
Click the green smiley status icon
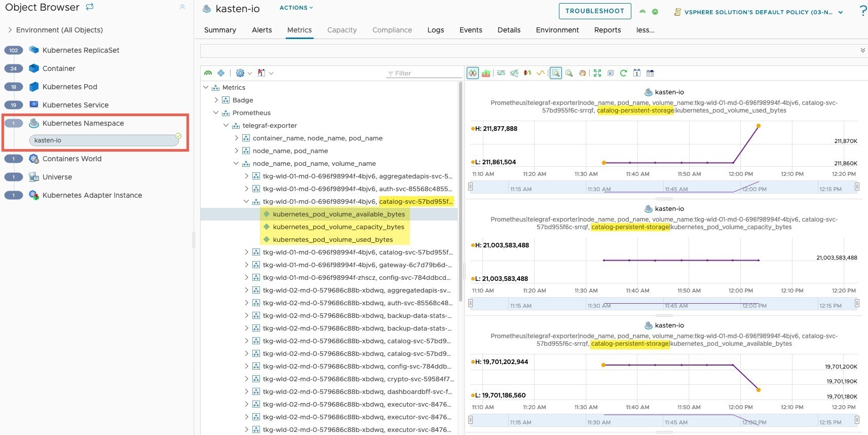tap(655, 12)
